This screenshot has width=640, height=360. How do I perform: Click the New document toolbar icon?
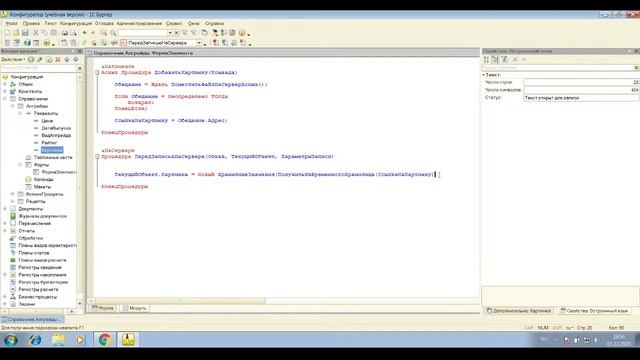[7, 33]
